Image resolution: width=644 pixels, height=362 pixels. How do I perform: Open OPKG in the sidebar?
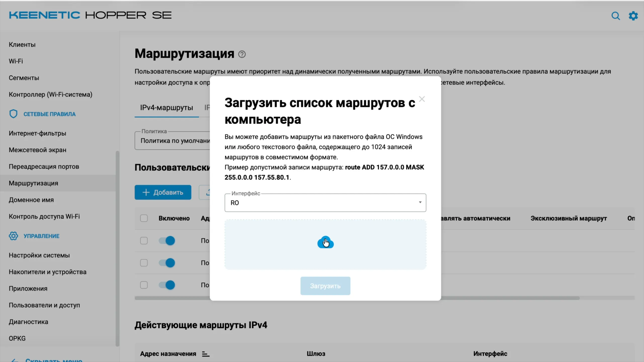coord(17,338)
